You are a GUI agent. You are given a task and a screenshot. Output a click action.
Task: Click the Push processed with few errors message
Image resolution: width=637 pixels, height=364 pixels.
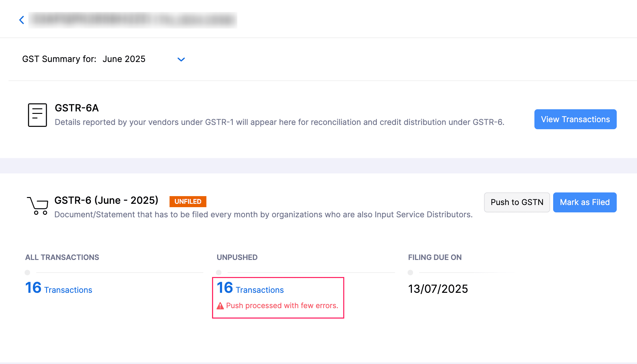(x=282, y=305)
